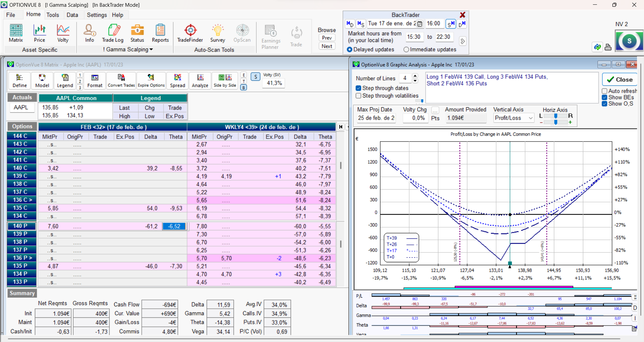Image resolution: width=644 pixels, height=342 pixels.
Task: Expand the Gamma Scalping account dropdown
Action: (151, 49)
